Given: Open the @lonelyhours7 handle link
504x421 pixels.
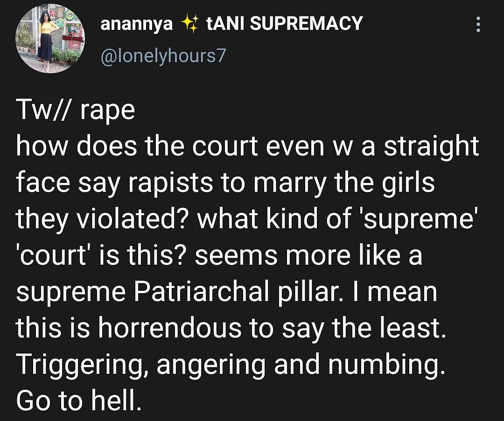Looking at the screenshot, I should click(x=163, y=56).
